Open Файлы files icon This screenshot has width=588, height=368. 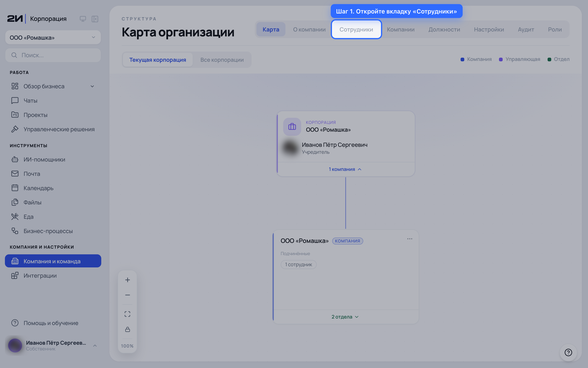(x=15, y=202)
